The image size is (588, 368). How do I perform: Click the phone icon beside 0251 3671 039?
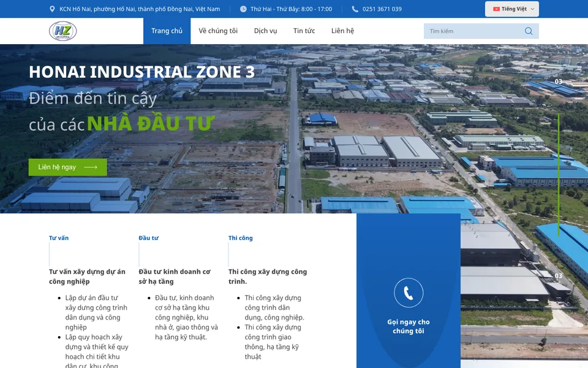(x=355, y=9)
